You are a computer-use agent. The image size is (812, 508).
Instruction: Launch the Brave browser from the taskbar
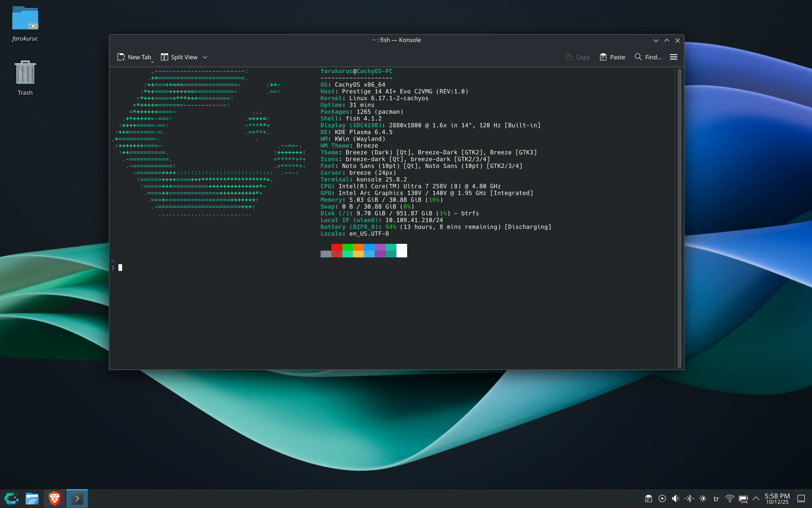(x=54, y=498)
